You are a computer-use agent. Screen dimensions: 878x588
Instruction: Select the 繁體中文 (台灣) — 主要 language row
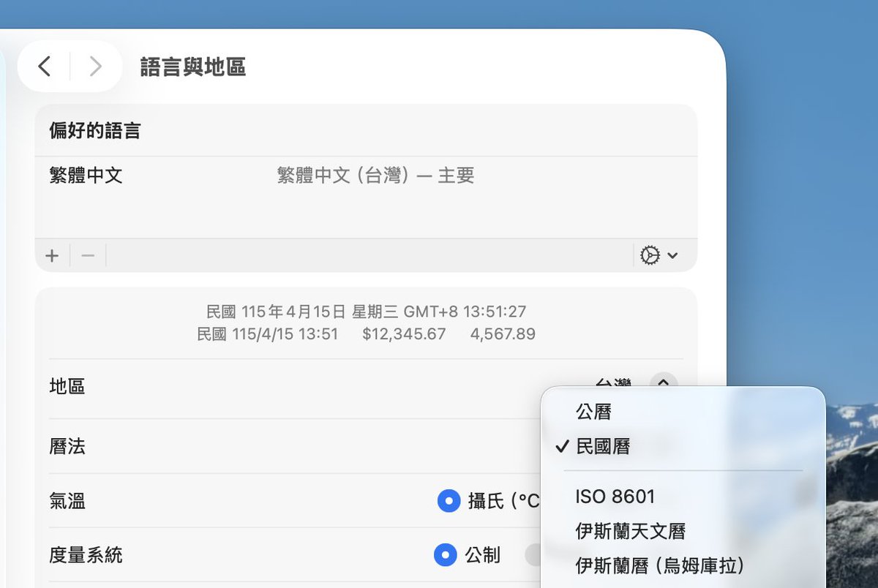pos(375,176)
